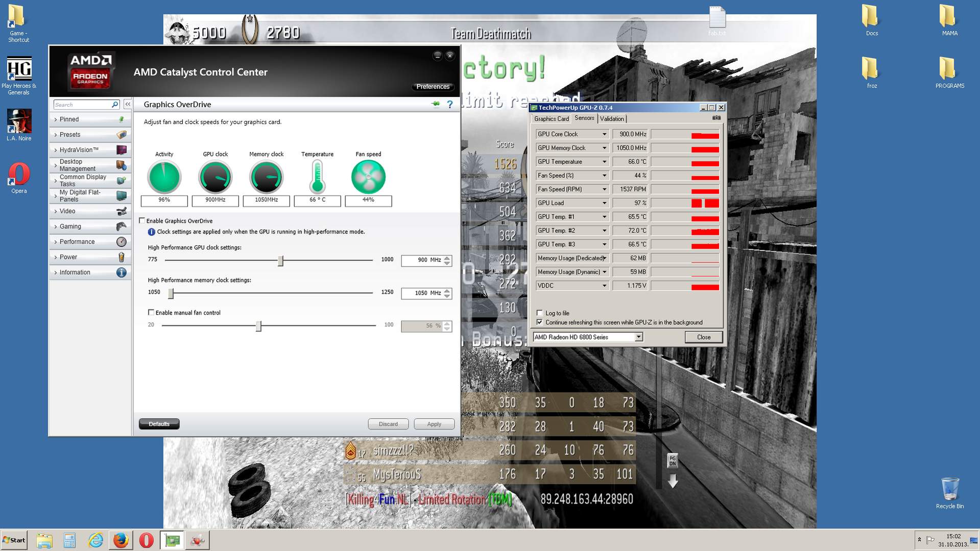Open the GPU Load sensor dropdown
The width and height of the screenshot is (980, 551).
click(604, 203)
